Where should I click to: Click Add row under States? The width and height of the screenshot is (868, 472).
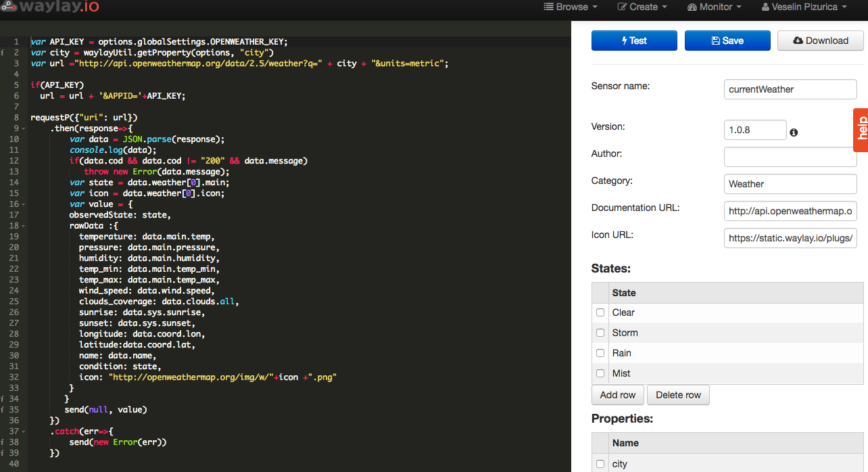click(x=618, y=395)
